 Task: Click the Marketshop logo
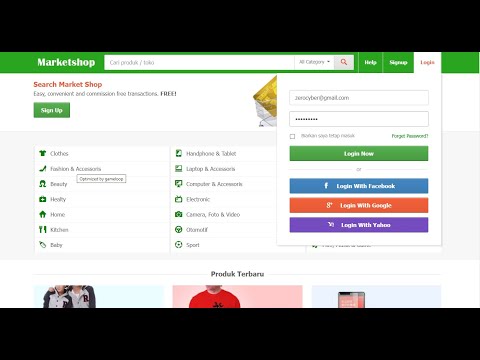[66, 62]
